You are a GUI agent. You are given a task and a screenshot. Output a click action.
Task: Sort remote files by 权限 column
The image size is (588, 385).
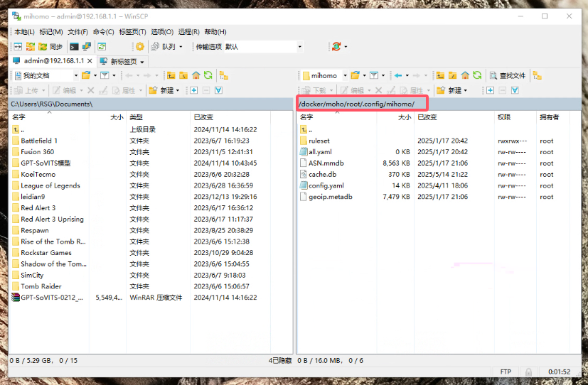pyautogui.click(x=515, y=117)
